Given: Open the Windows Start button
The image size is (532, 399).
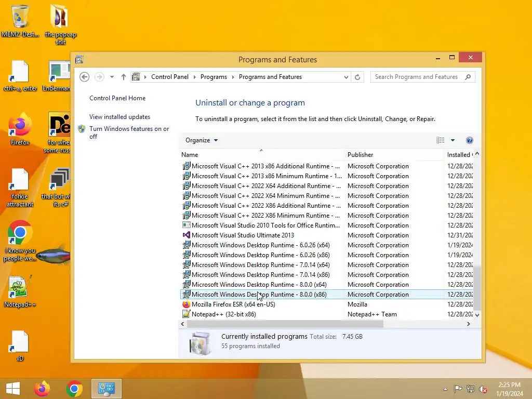Looking at the screenshot, I should (x=13, y=389).
